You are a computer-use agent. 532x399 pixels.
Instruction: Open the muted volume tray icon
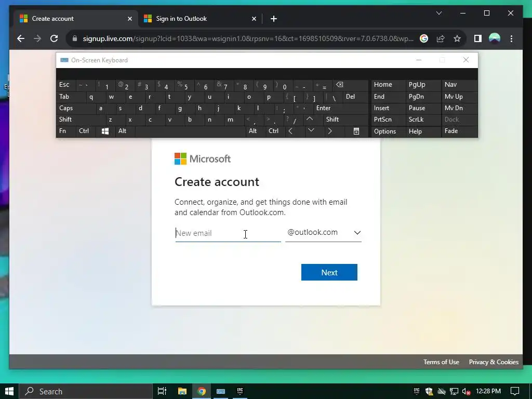pyautogui.click(x=466, y=392)
